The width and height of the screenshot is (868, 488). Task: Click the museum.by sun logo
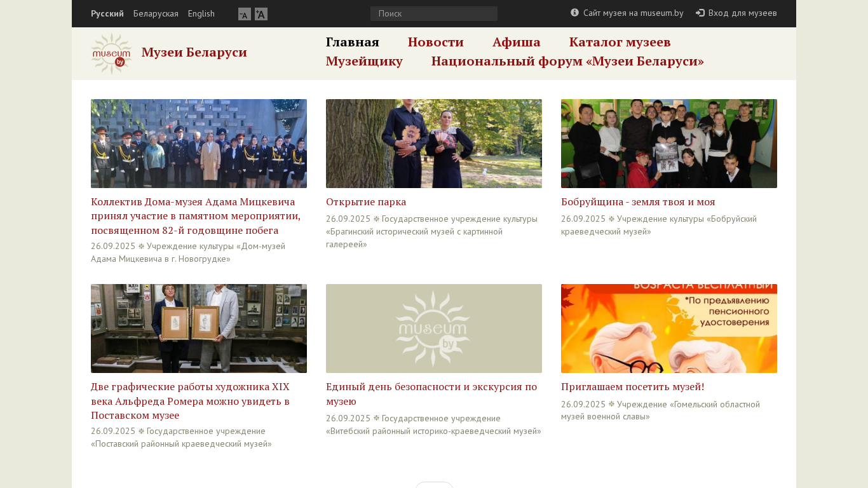tap(111, 54)
